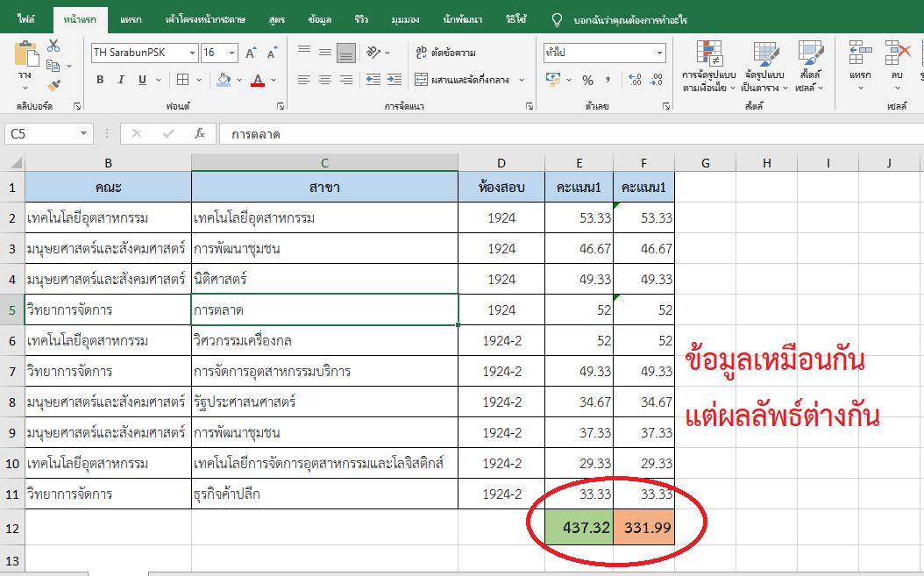The height and width of the screenshot is (576, 924).
Task: Click the Borders icon
Action: click(x=182, y=80)
